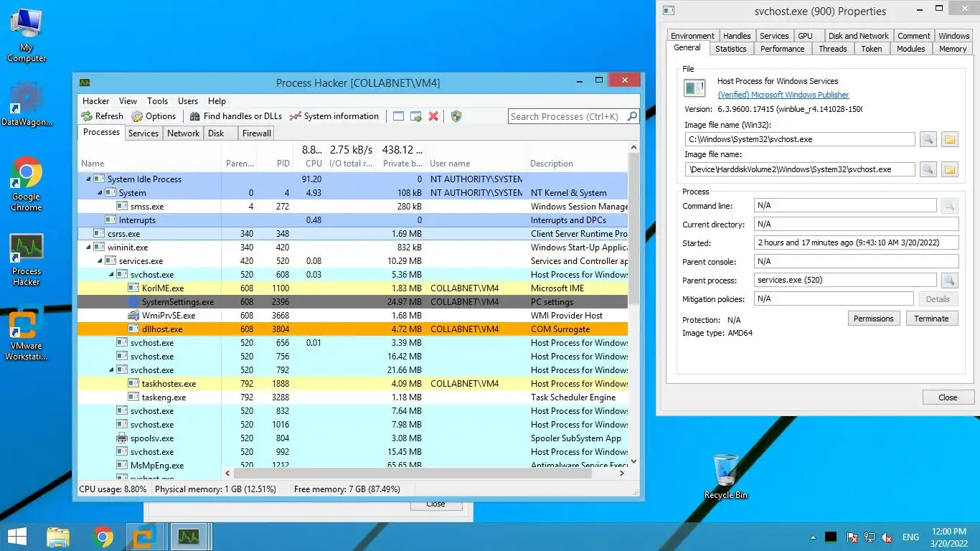Click the Find window and thread icon
980x551 pixels.
click(415, 116)
